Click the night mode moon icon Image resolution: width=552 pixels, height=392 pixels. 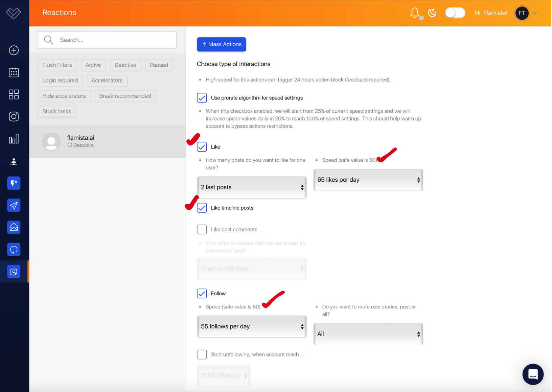432,13
